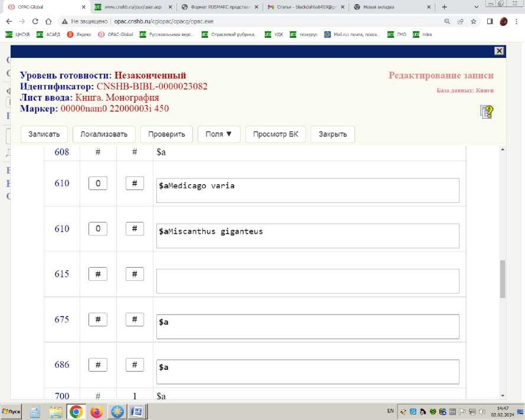Open Firefox from the taskbar
Viewport: 525px width, 420px height.
(96, 412)
